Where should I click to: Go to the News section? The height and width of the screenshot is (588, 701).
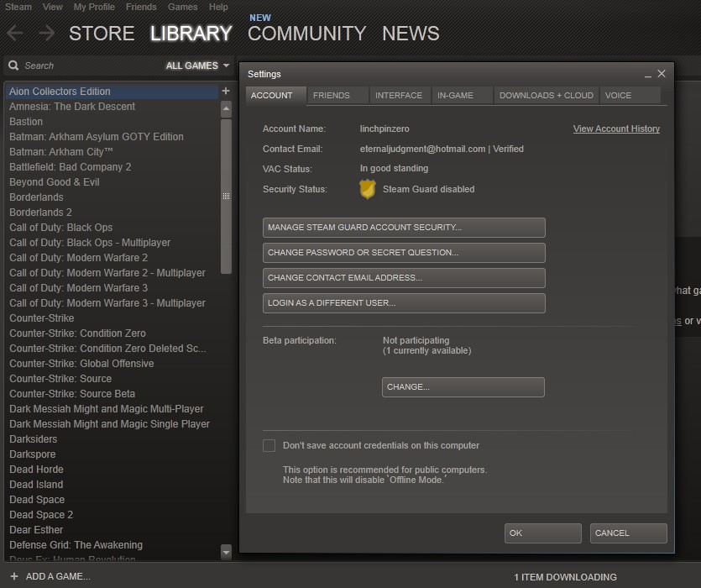click(x=411, y=34)
